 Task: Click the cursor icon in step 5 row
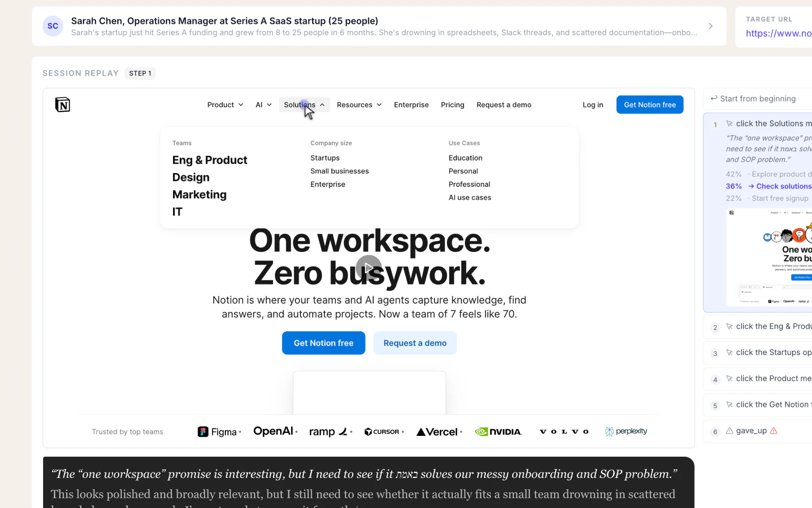729,405
